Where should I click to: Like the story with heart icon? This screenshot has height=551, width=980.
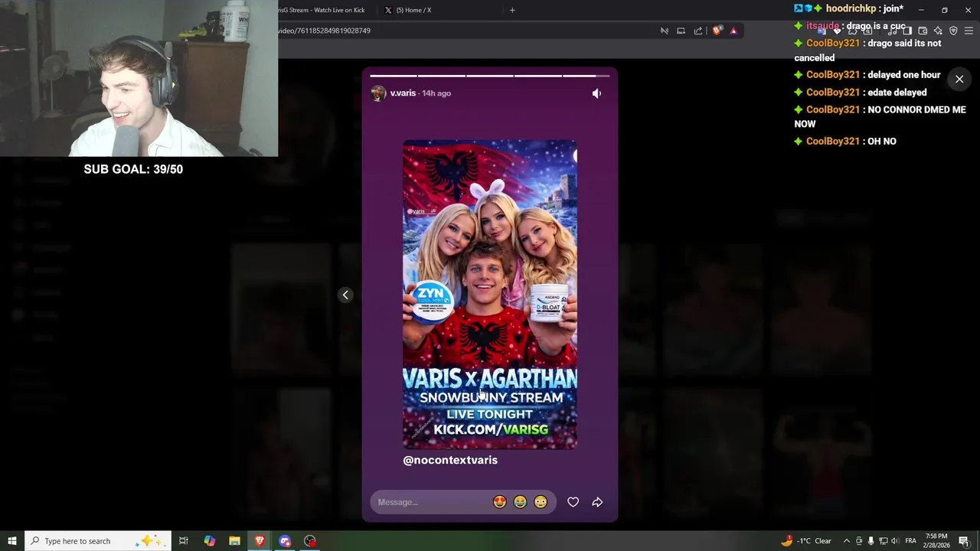(573, 502)
